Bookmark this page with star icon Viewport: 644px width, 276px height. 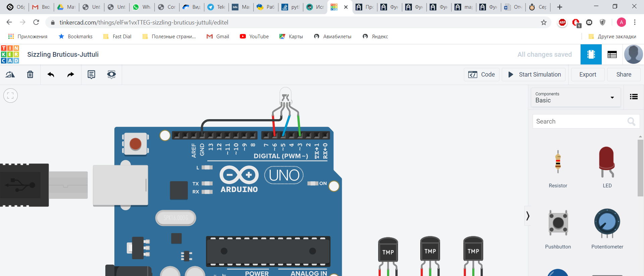(x=544, y=22)
